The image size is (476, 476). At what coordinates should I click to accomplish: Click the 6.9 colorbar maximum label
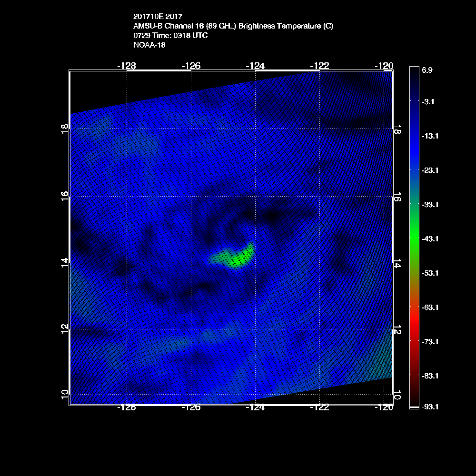pos(427,70)
